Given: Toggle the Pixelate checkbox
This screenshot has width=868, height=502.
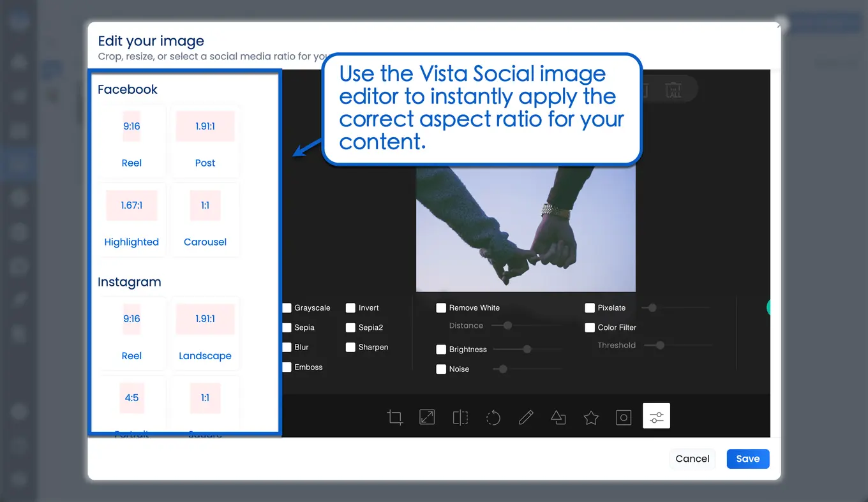Looking at the screenshot, I should pyautogui.click(x=590, y=308).
